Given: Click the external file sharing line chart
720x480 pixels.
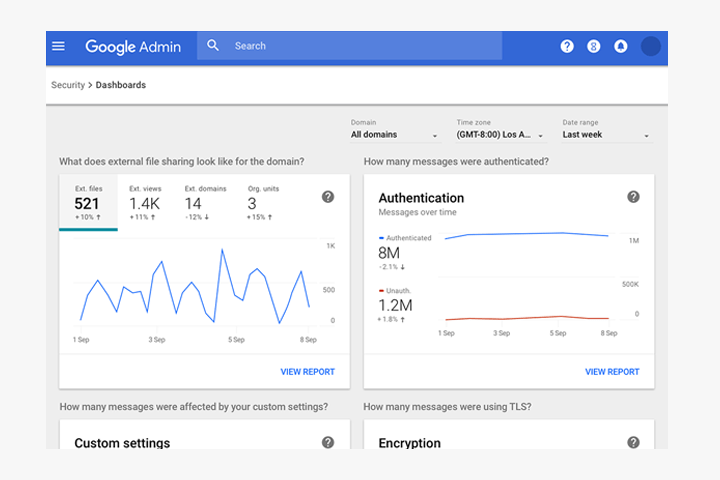Looking at the screenshot, I should coord(195,285).
